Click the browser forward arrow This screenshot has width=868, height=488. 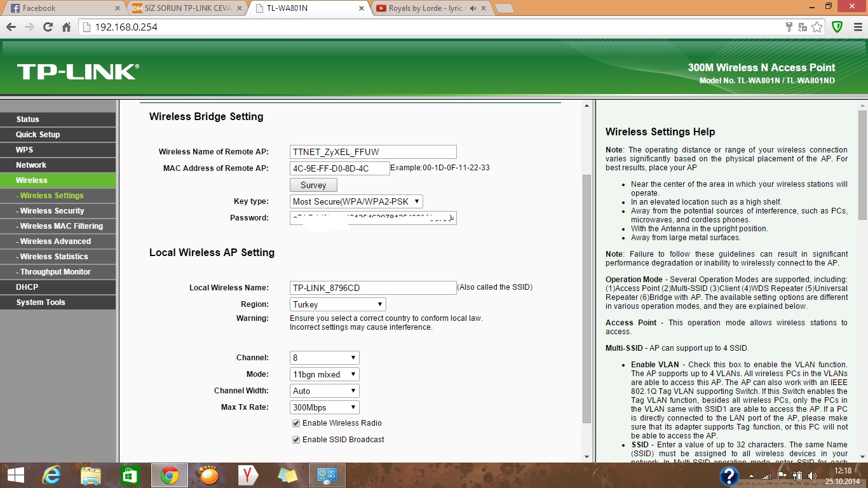pyautogui.click(x=29, y=27)
